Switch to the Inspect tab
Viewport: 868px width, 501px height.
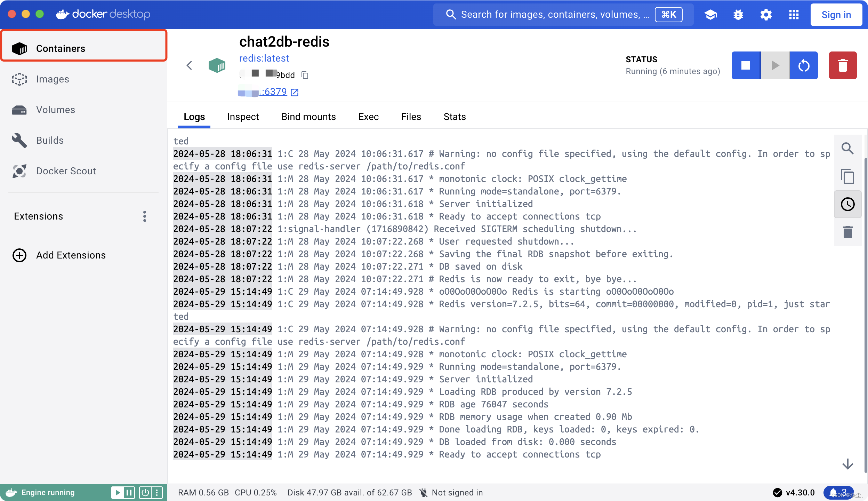click(x=243, y=117)
